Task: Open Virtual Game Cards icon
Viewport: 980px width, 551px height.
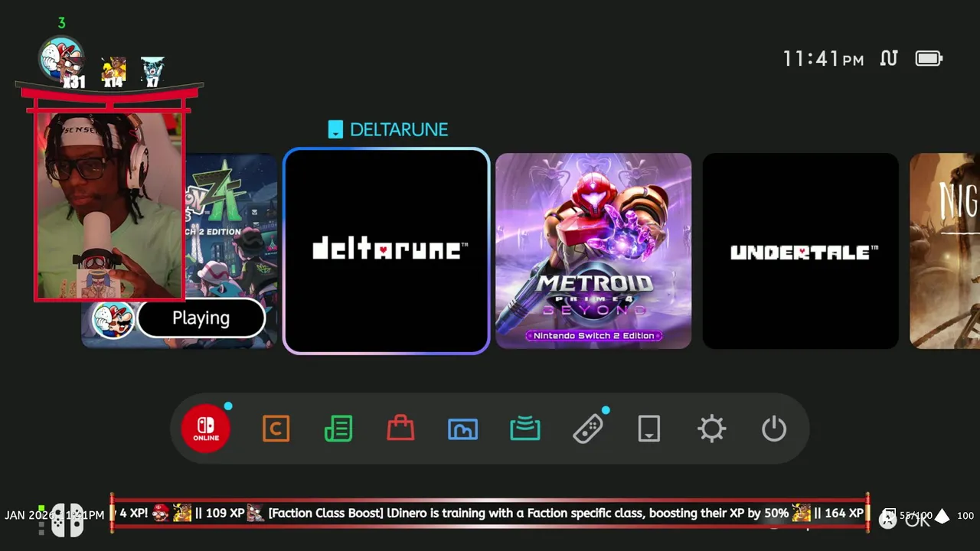Action: coord(649,429)
